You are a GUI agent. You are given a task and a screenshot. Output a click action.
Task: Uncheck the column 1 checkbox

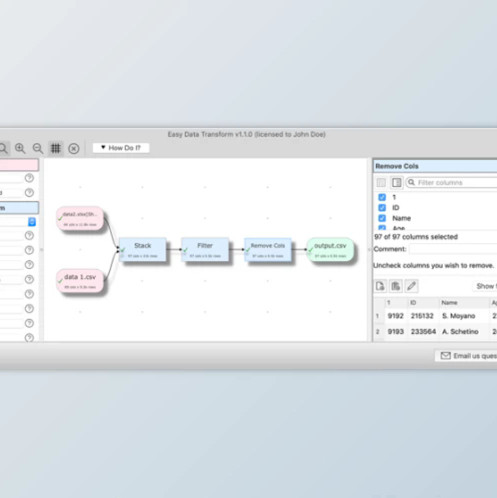(382, 197)
